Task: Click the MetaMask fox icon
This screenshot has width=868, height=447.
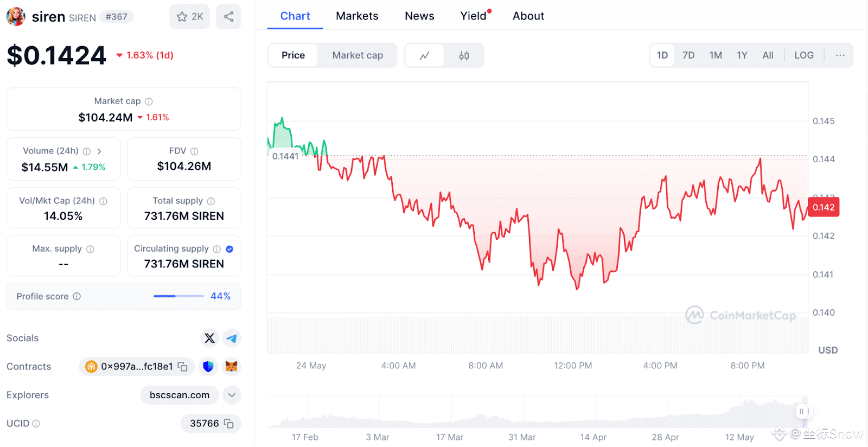Action: click(x=232, y=367)
